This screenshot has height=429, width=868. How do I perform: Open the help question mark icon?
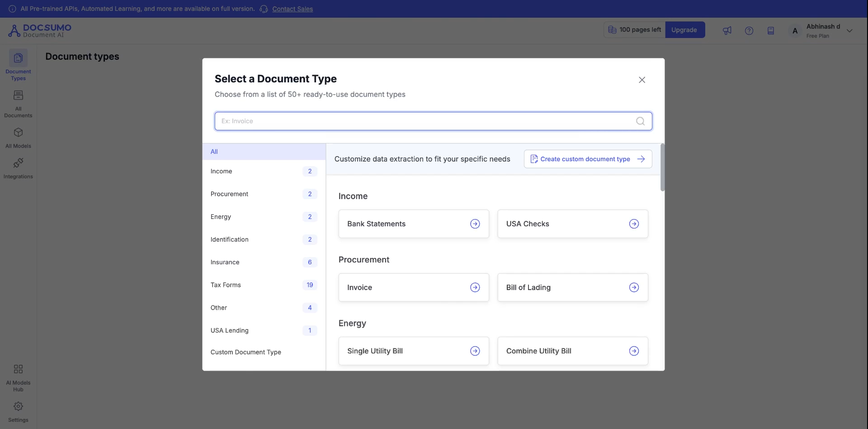pyautogui.click(x=749, y=31)
